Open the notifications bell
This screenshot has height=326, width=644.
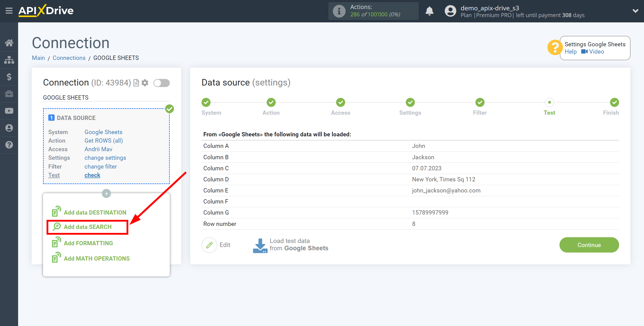pyautogui.click(x=429, y=11)
